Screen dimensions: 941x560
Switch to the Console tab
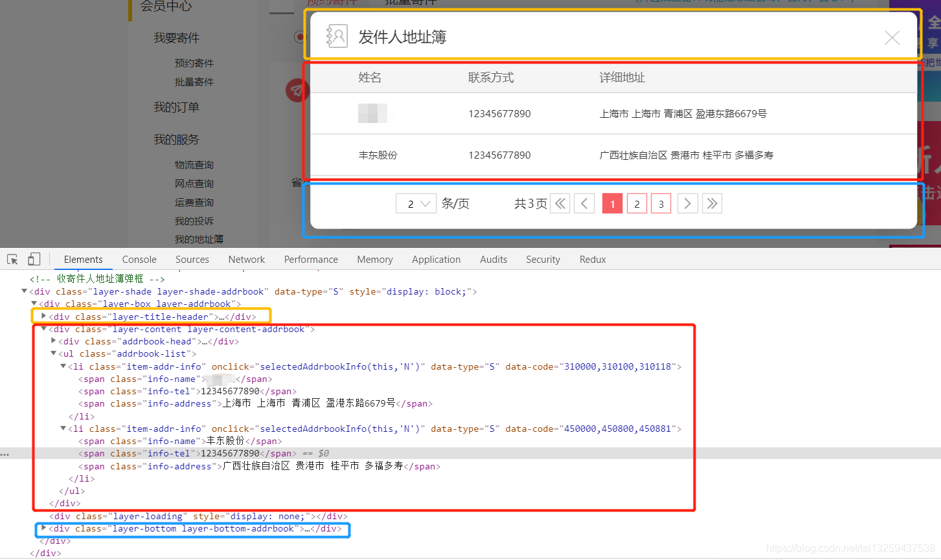(x=139, y=260)
